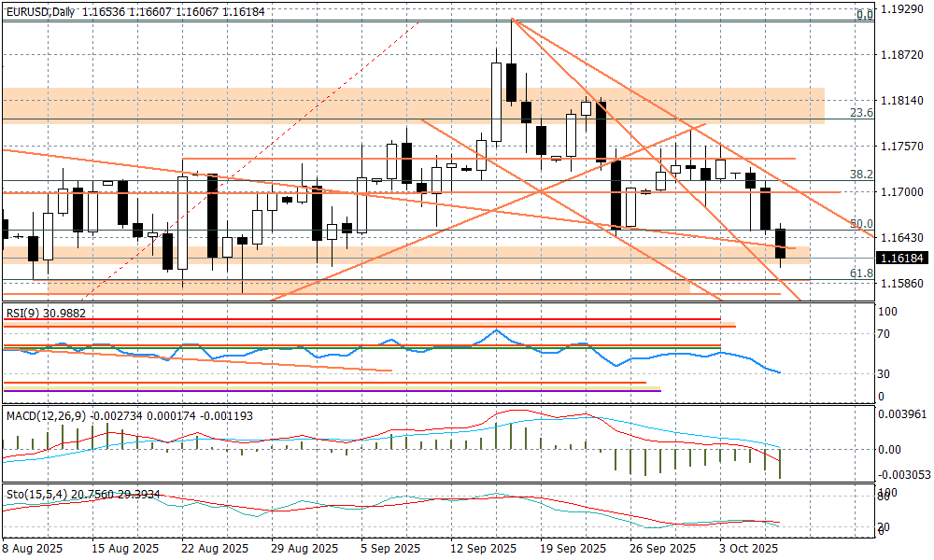
Task: Click the 8 Aug 2025 date label
Action: [35, 549]
